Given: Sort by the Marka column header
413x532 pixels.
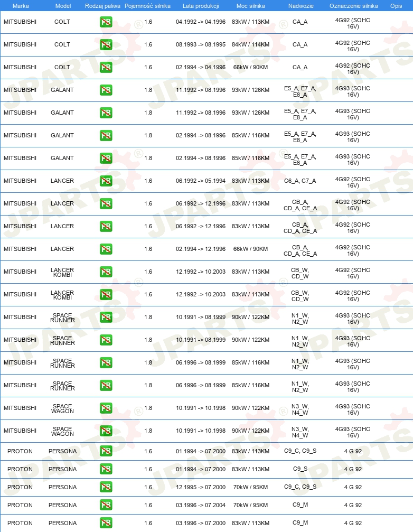Looking at the screenshot, I should pos(21,6).
